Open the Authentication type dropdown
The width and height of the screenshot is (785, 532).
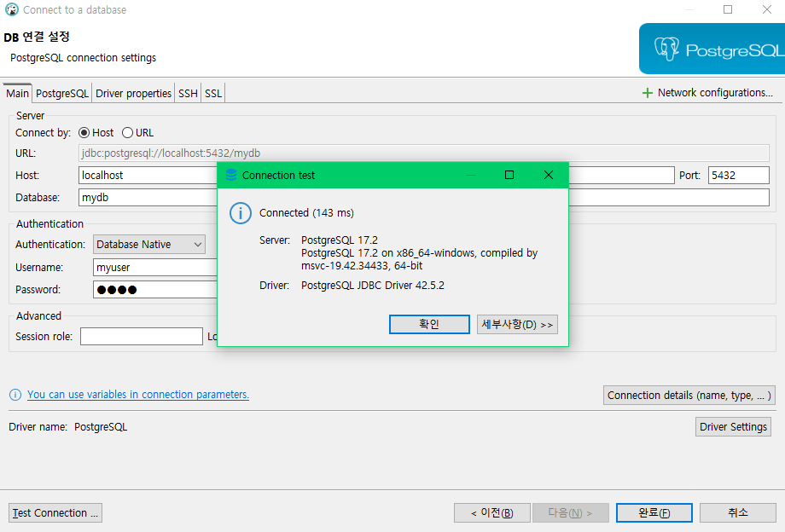pyautogui.click(x=149, y=245)
